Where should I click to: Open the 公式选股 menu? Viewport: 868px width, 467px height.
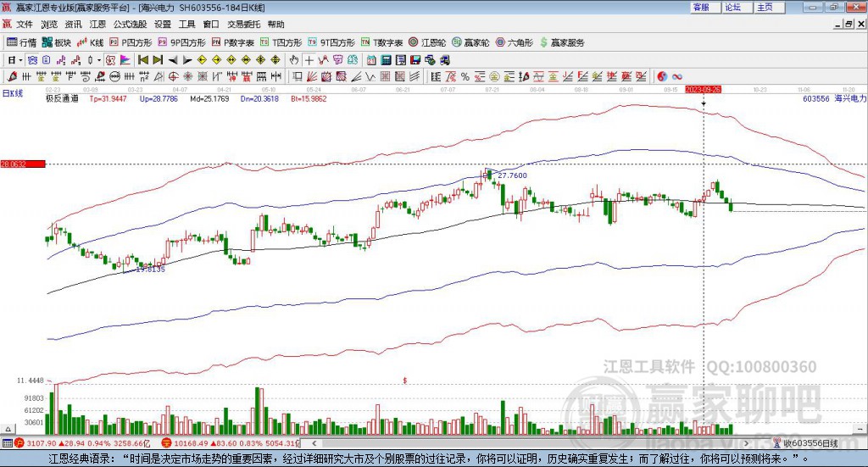130,25
